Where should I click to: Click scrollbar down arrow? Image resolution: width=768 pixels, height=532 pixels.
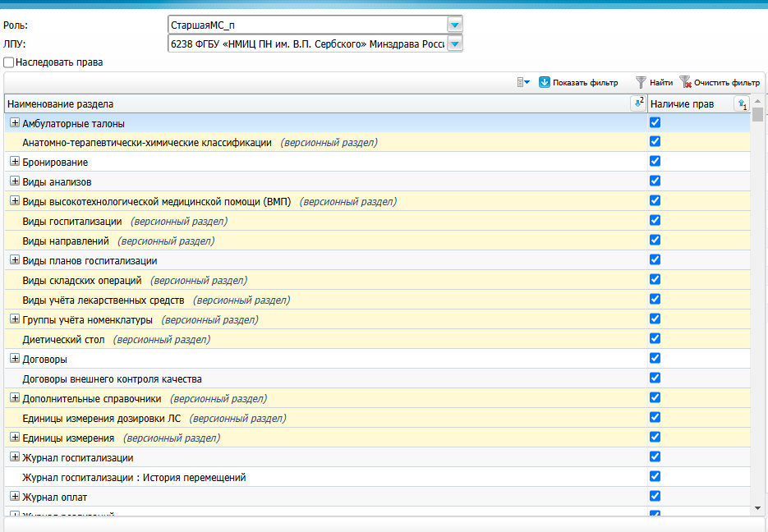tap(757, 508)
